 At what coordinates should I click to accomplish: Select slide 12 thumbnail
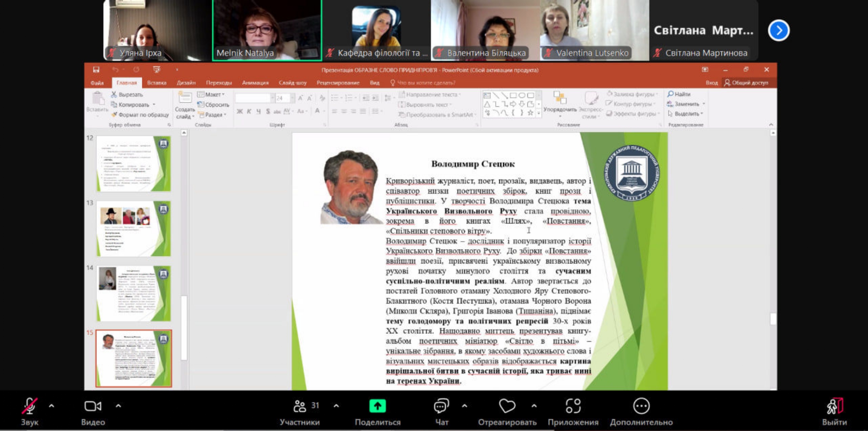pyautogui.click(x=134, y=164)
